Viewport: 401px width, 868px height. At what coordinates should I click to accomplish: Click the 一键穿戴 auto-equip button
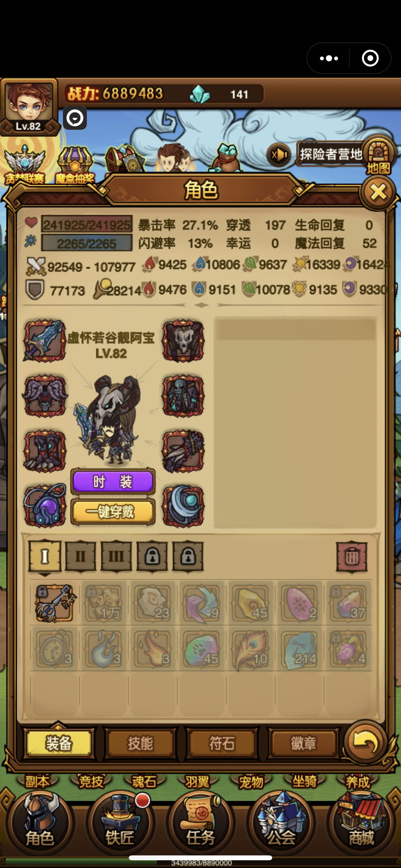point(113,512)
